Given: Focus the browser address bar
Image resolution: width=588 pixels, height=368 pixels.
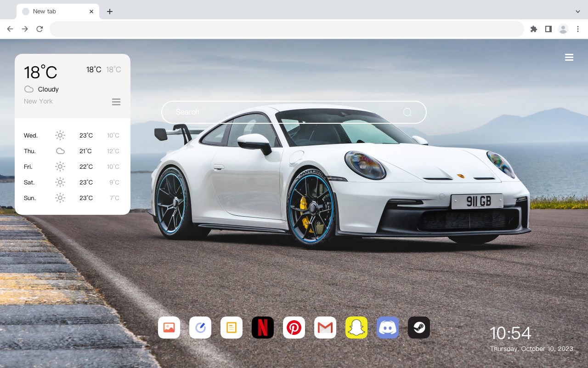Looking at the screenshot, I should [287, 29].
